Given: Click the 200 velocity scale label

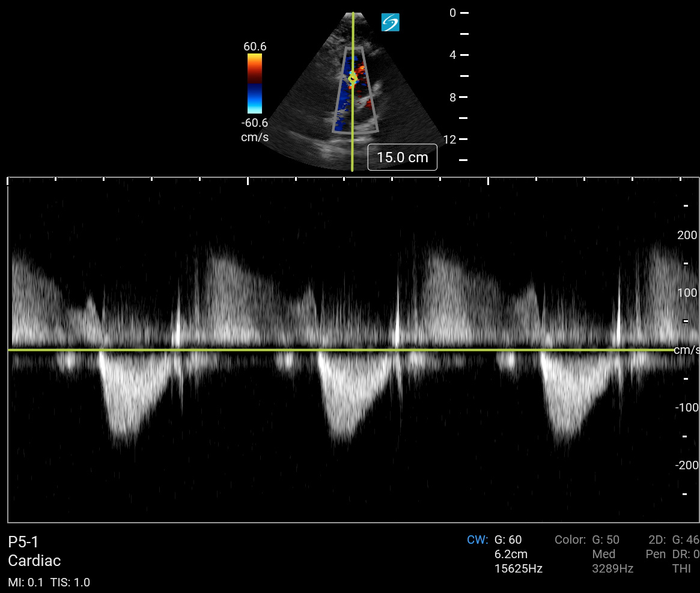Looking at the screenshot, I should [x=687, y=235].
